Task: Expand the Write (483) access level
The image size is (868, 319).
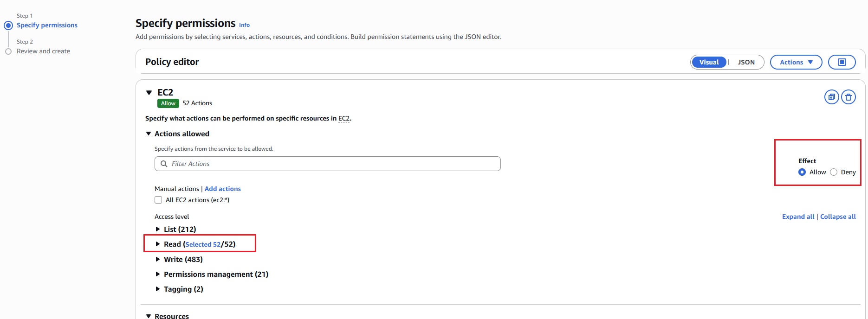Action: tap(158, 259)
